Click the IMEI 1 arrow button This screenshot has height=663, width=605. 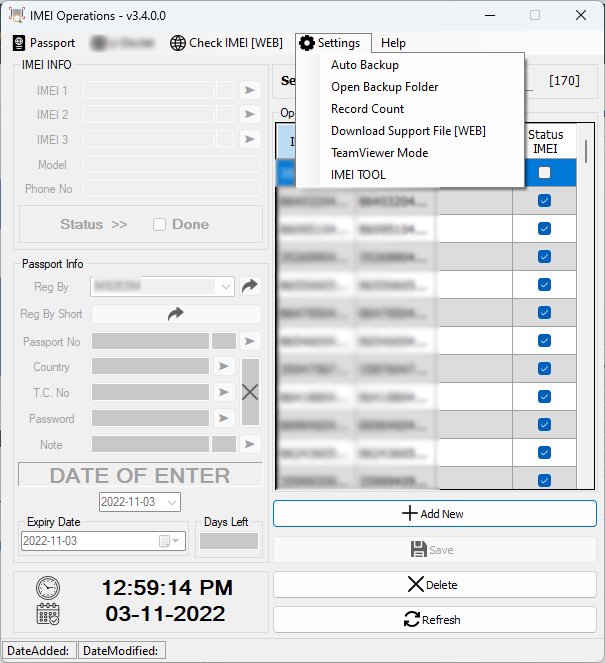coord(250,90)
